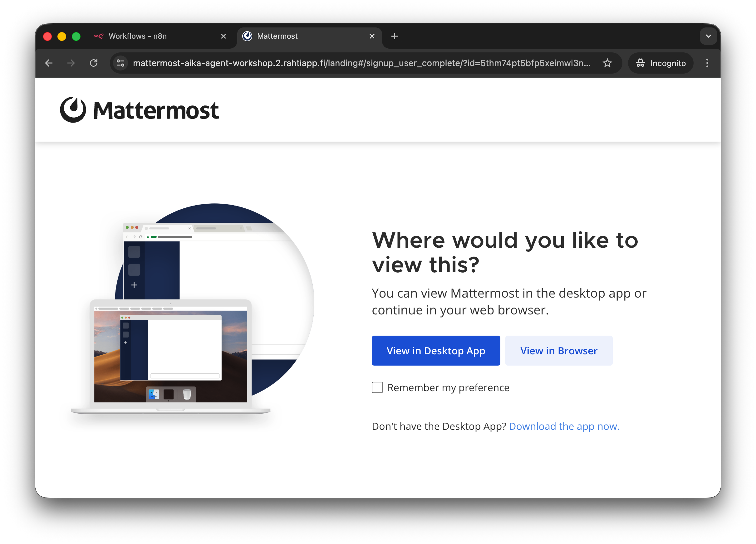Click View in Desktop App button

[436, 351]
